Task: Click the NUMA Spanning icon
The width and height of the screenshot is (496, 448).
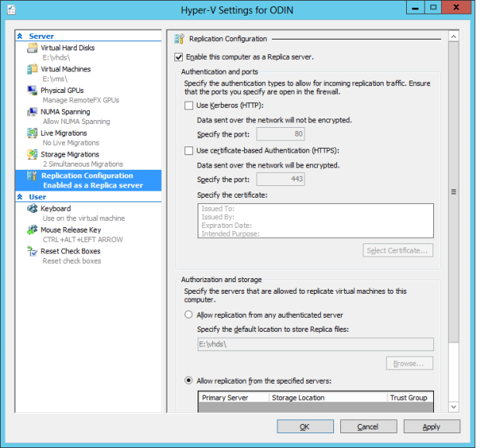Action: click(32, 112)
